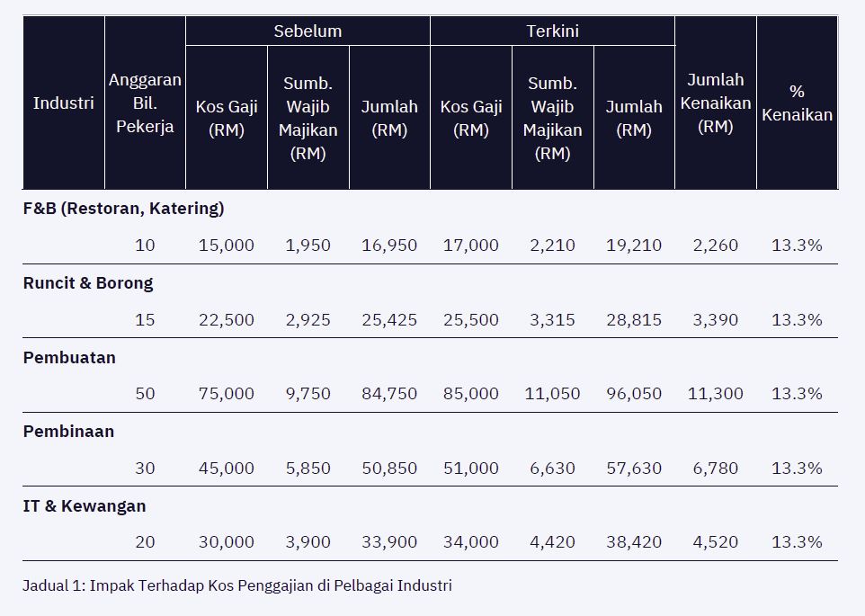Click the 11,300 increase value
The height and width of the screenshot is (616, 865).
pos(716,394)
